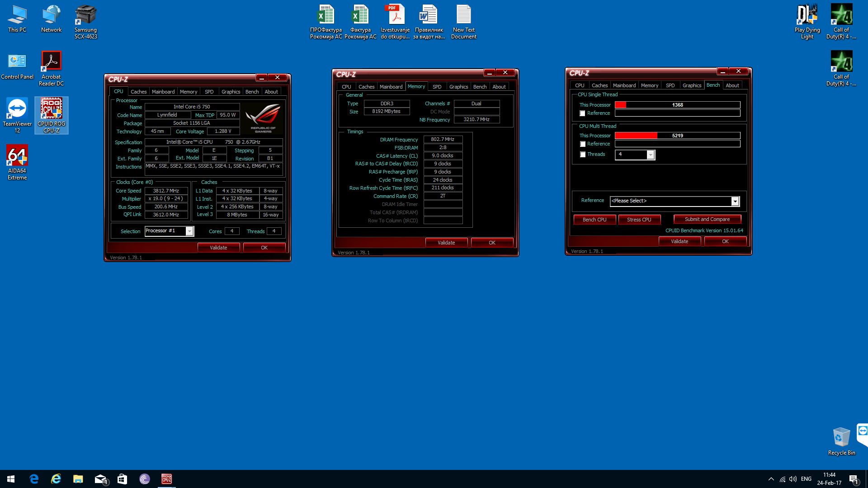This screenshot has width=868, height=488.
Task: Click Bench CPU button
Action: coord(594,220)
